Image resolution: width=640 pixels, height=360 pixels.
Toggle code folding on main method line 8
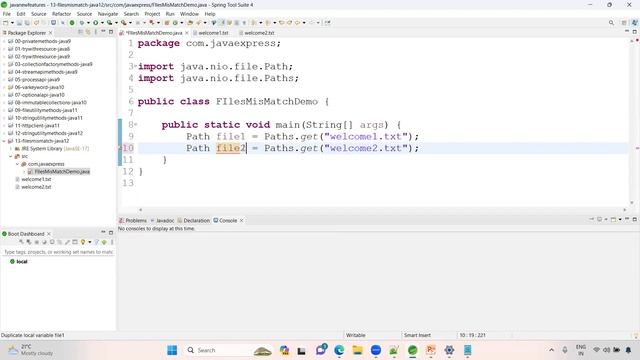tap(136, 124)
